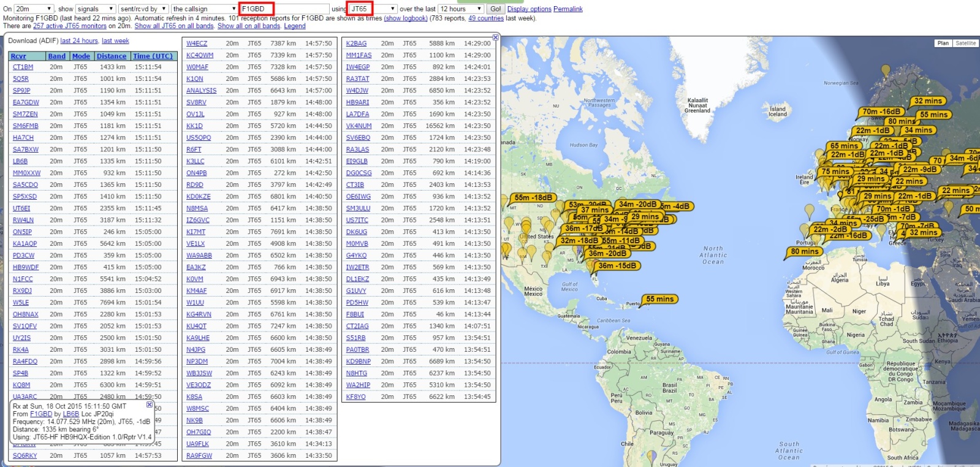
Task: Open receiver MM0XXW link
Action: (26, 173)
